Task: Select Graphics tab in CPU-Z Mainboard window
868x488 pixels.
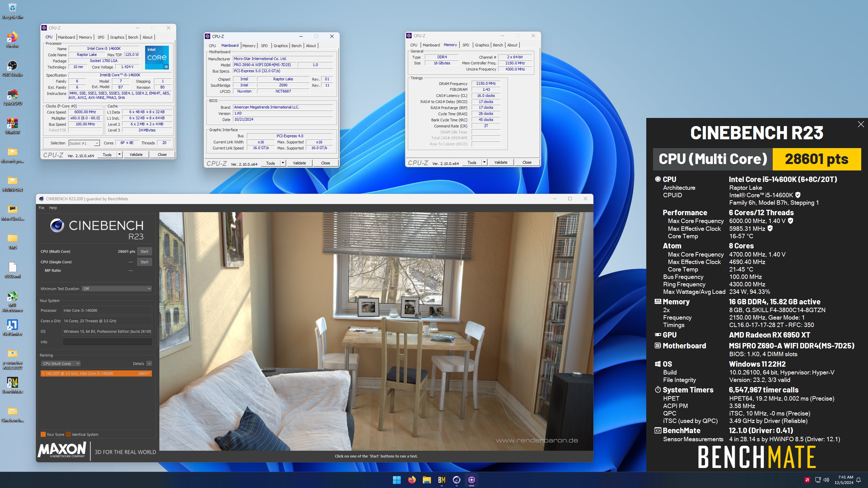Action: [280, 46]
